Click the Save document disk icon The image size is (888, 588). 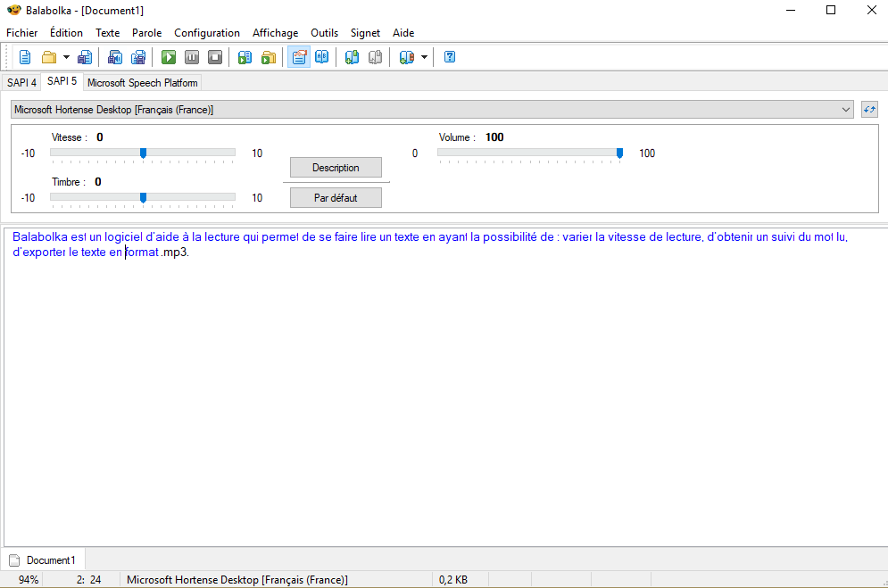click(85, 57)
